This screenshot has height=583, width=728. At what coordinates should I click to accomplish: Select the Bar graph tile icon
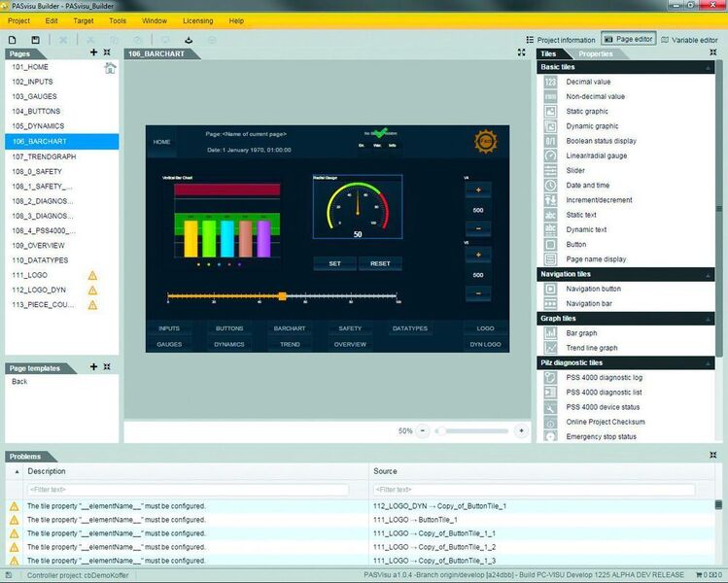pyautogui.click(x=550, y=333)
